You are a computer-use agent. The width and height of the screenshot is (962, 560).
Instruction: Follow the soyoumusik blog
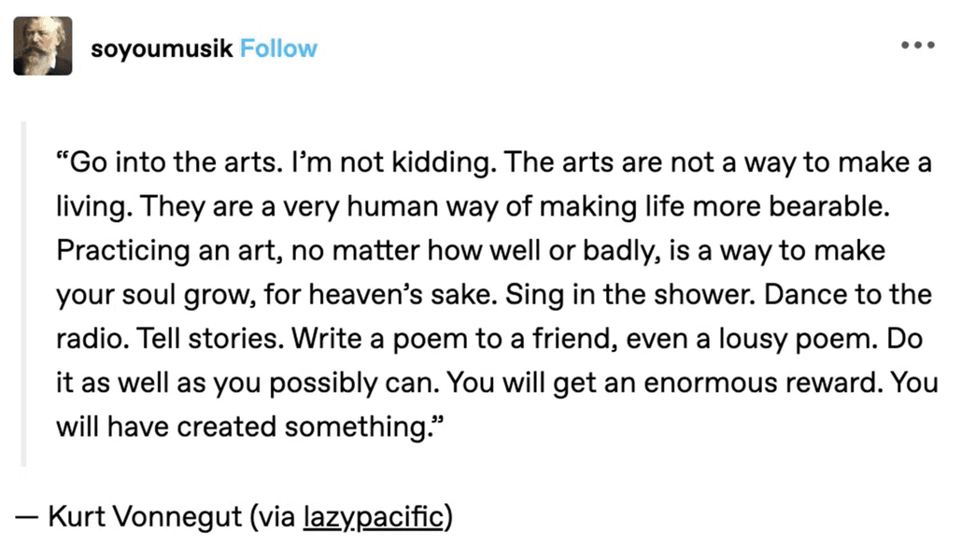tap(278, 49)
